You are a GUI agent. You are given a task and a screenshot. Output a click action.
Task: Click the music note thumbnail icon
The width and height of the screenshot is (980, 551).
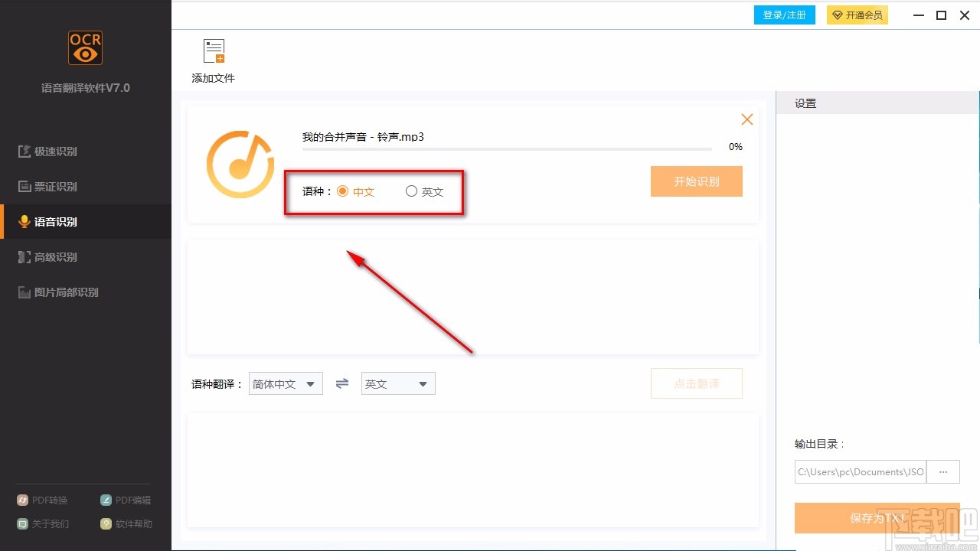point(240,163)
